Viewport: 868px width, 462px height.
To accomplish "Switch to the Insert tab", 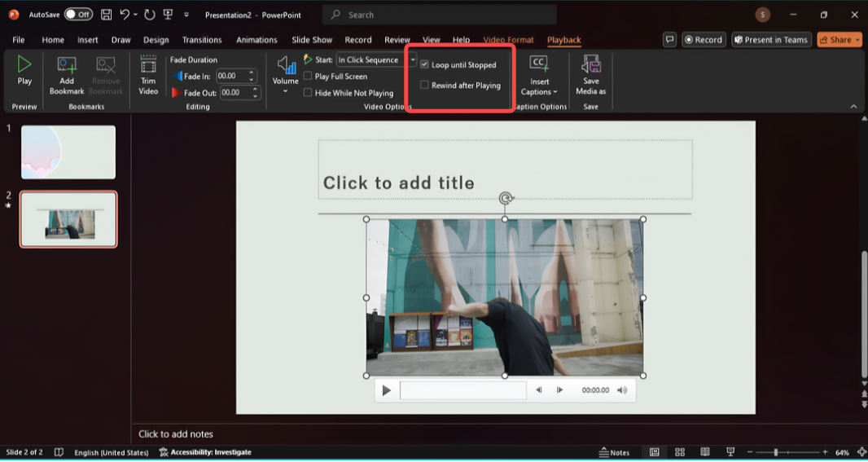I will (87, 40).
